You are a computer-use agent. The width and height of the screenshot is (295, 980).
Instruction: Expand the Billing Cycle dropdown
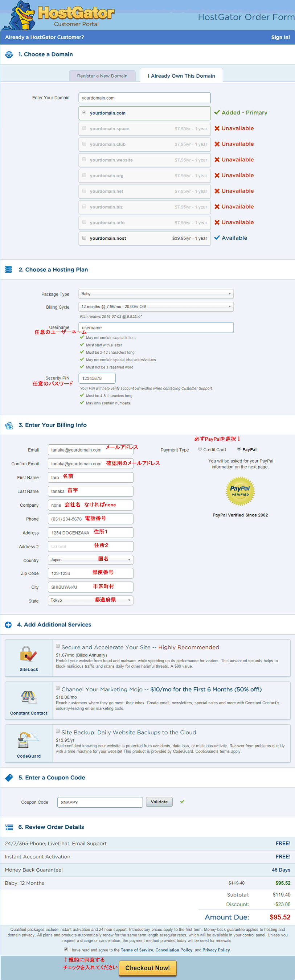[x=156, y=306]
